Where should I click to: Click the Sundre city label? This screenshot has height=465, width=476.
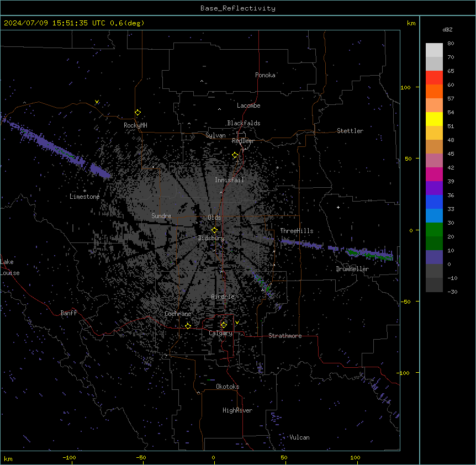click(161, 216)
